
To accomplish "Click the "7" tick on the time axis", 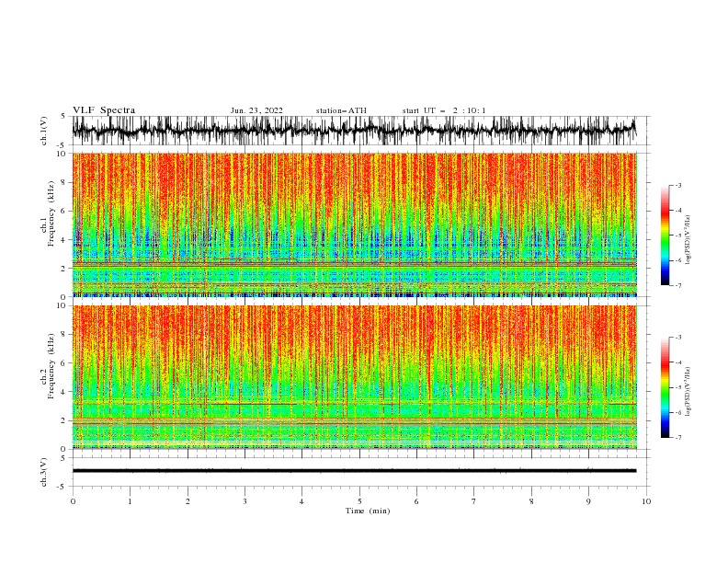I will coord(474,501).
